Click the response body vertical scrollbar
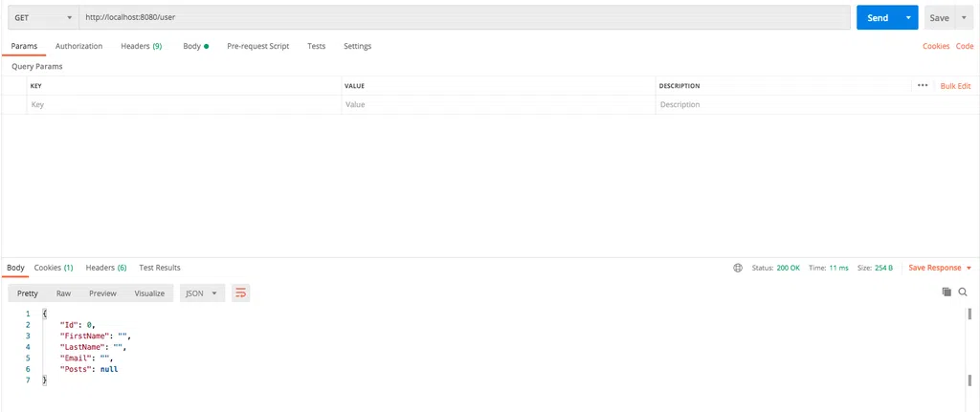This screenshot has width=980, height=412. [x=969, y=347]
